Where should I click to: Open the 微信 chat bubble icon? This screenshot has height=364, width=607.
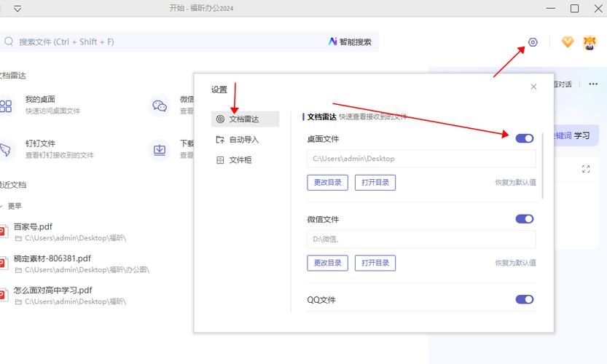tap(160, 106)
